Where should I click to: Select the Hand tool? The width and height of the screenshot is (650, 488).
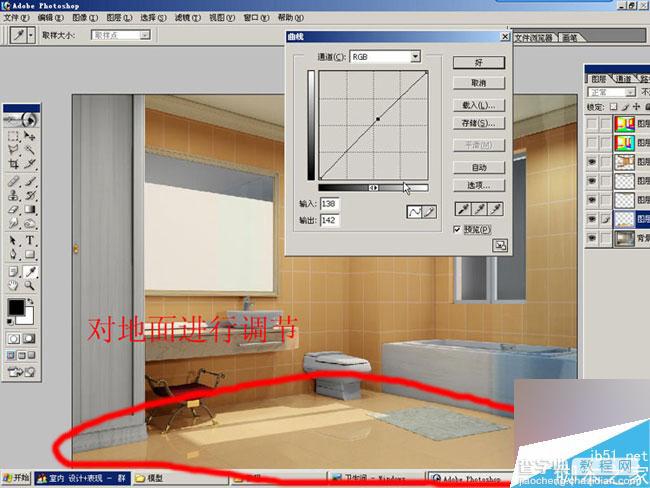click(x=13, y=285)
